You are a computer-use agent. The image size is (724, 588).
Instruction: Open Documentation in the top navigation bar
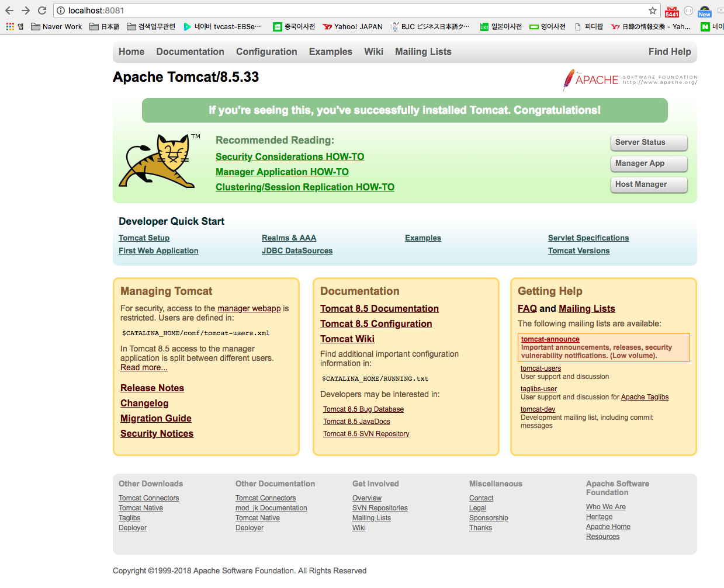[x=190, y=51]
